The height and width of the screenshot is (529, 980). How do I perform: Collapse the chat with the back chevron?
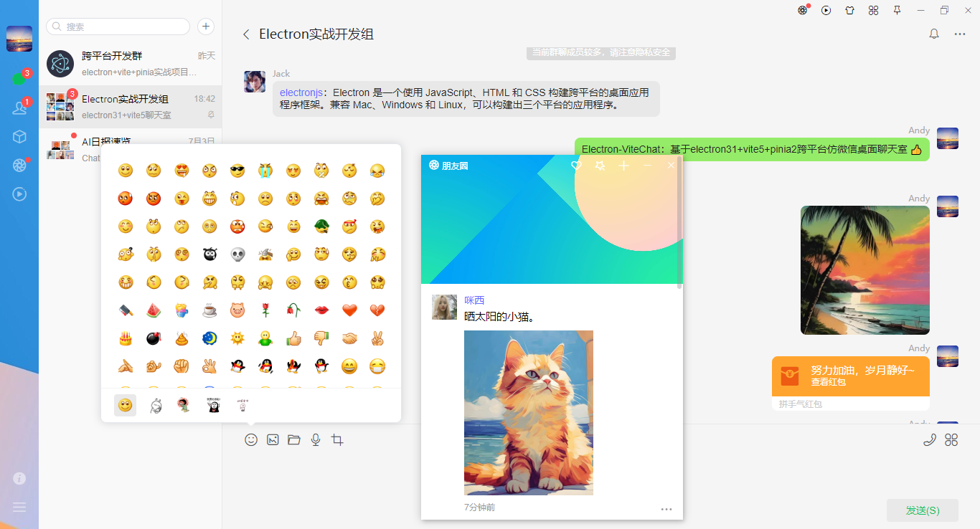(x=246, y=34)
